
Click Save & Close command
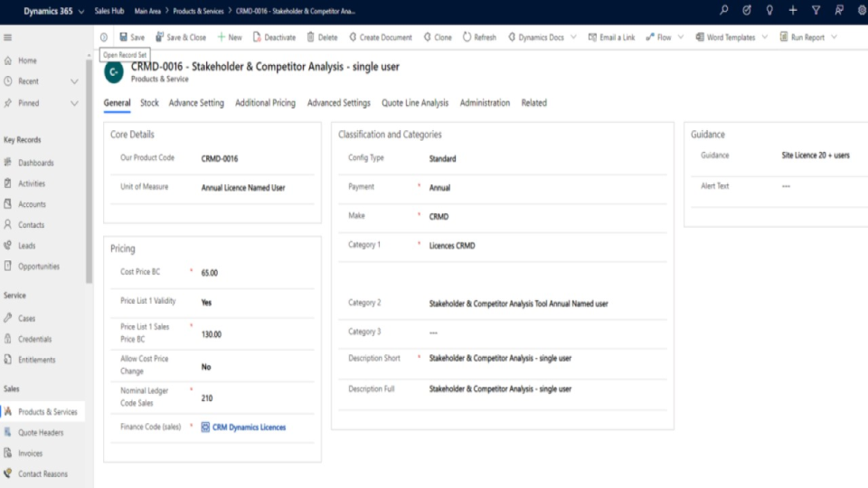click(181, 37)
